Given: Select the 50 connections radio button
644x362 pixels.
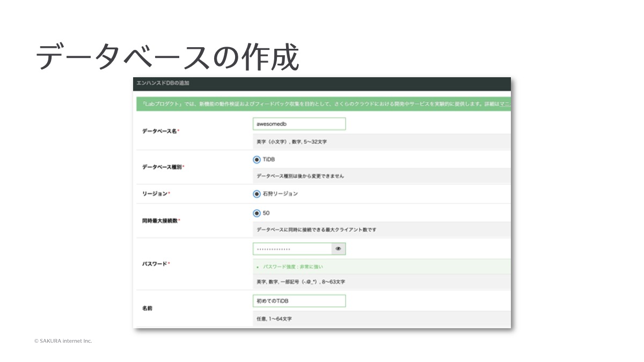Looking at the screenshot, I should pos(257,213).
